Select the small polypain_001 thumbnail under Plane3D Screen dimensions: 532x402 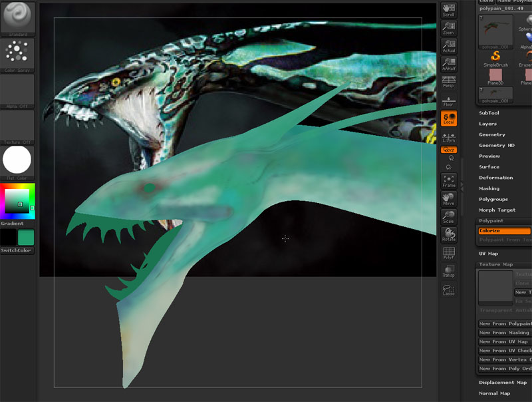[x=495, y=95]
